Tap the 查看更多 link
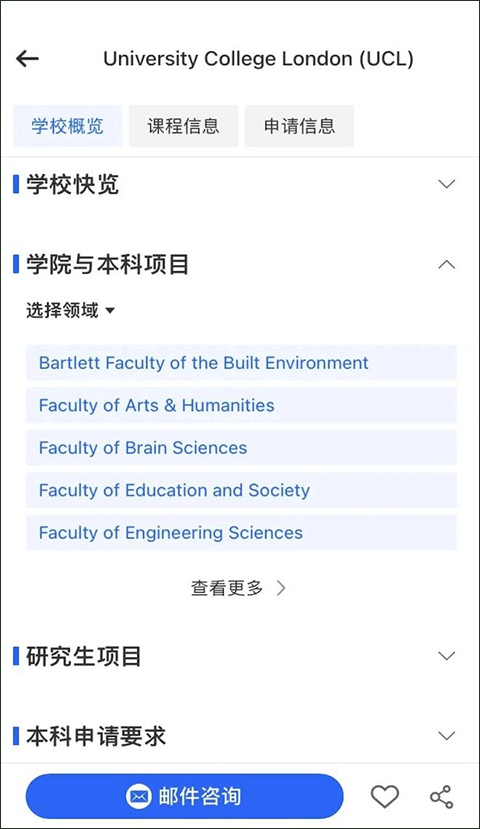Screen dimensions: 480x829 pos(227,588)
